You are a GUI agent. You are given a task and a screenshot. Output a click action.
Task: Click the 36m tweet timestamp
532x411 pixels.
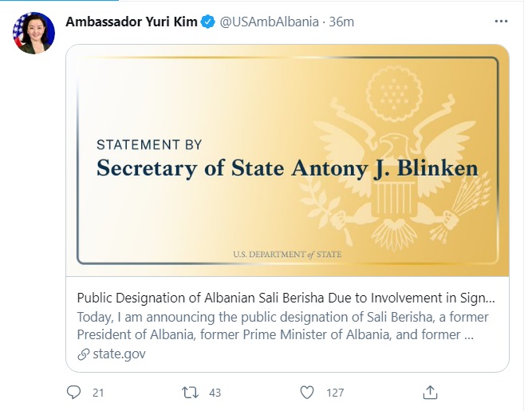tap(341, 22)
